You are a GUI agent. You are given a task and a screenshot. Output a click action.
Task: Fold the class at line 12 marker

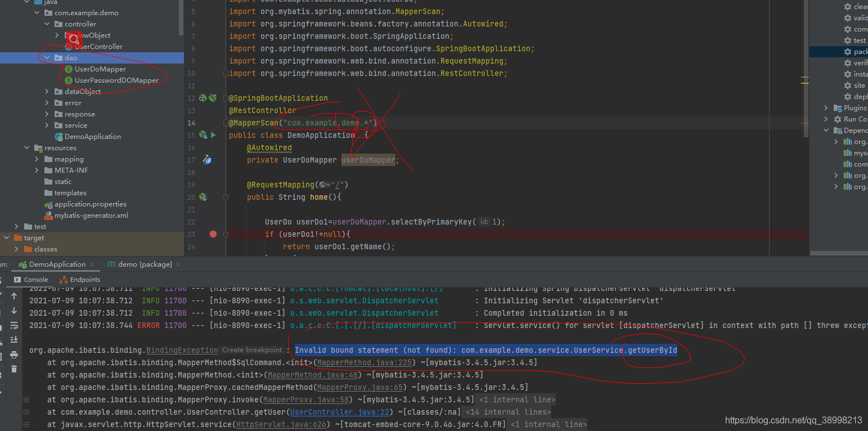pos(226,98)
